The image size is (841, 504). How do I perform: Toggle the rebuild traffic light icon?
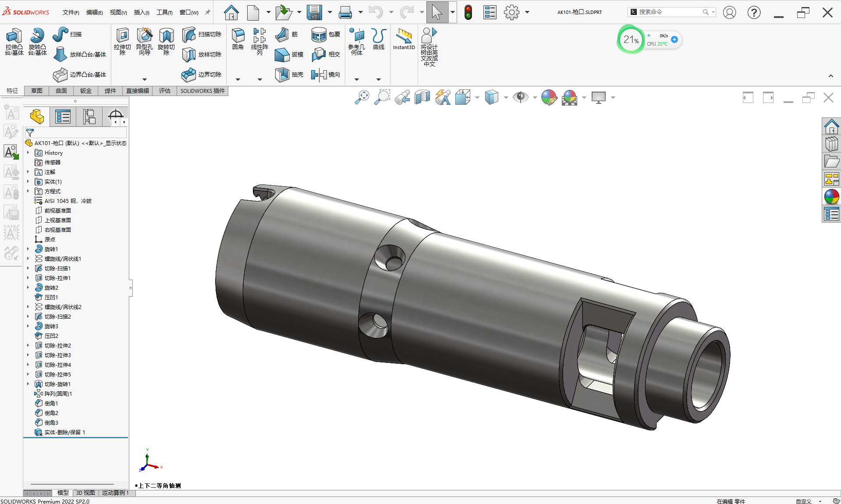468,12
